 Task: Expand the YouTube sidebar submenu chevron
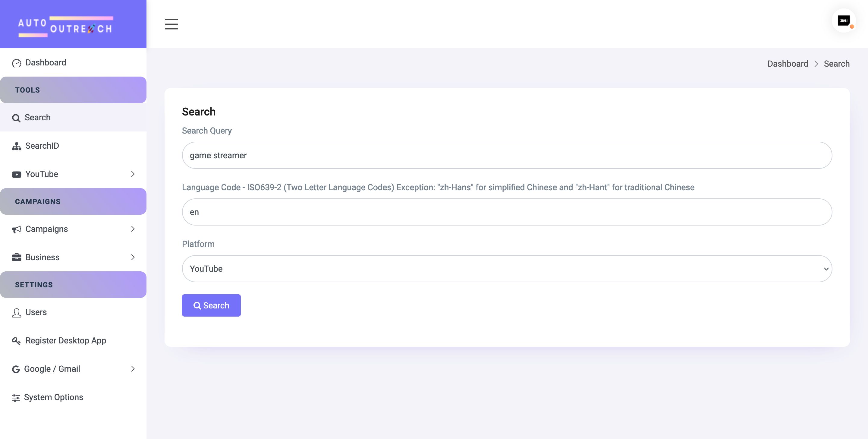pos(133,174)
